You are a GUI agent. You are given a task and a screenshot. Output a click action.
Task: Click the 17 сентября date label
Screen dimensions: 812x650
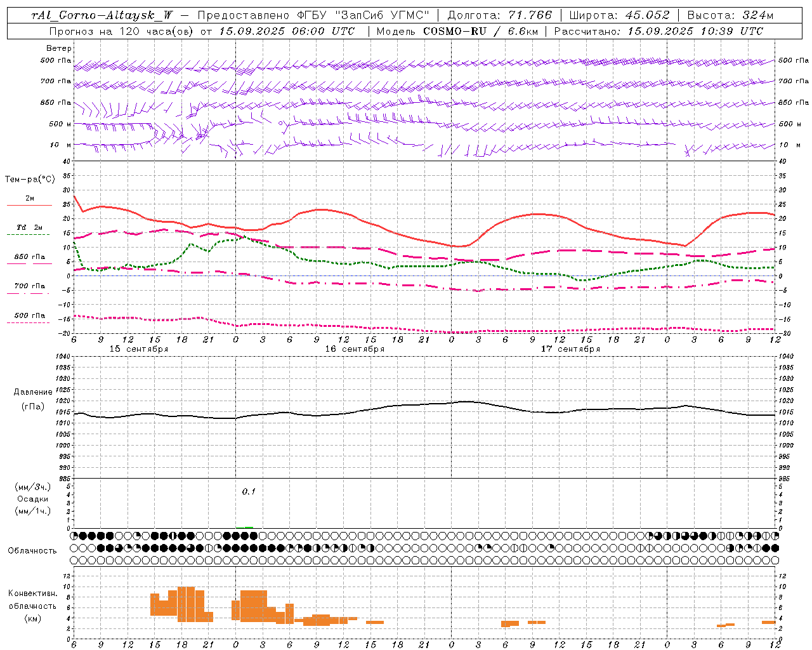click(570, 349)
